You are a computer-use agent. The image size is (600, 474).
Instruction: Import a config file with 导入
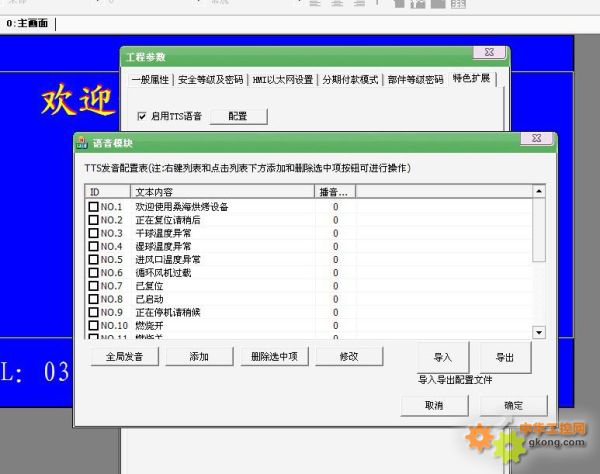443,357
